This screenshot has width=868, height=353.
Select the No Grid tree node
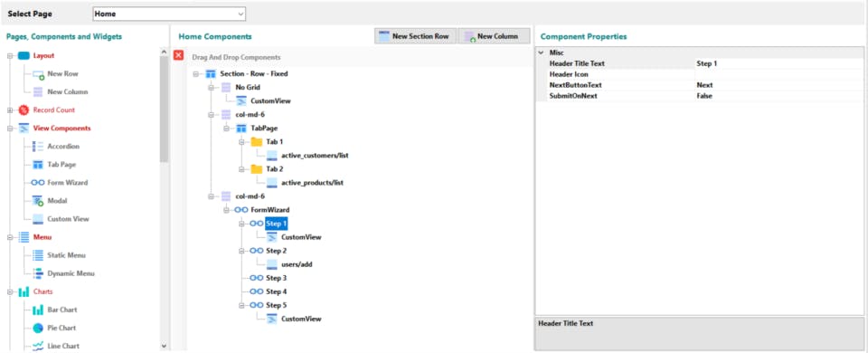click(x=248, y=88)
